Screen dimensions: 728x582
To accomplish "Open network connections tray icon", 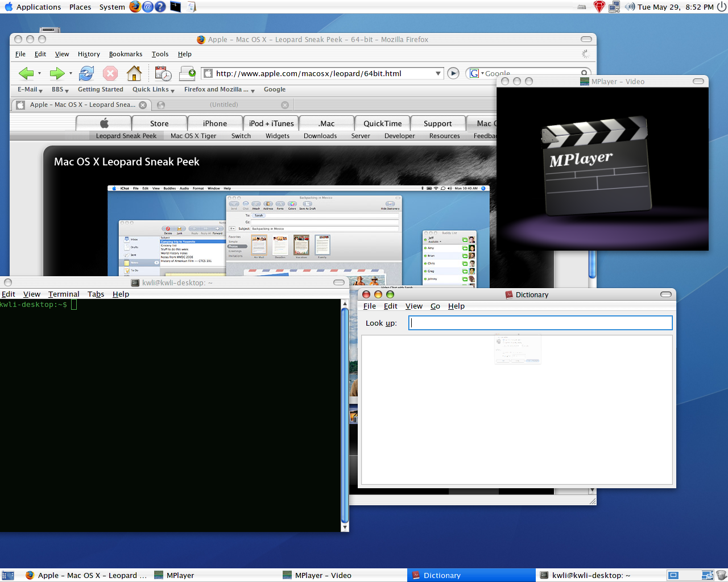I will pos(614,7).
